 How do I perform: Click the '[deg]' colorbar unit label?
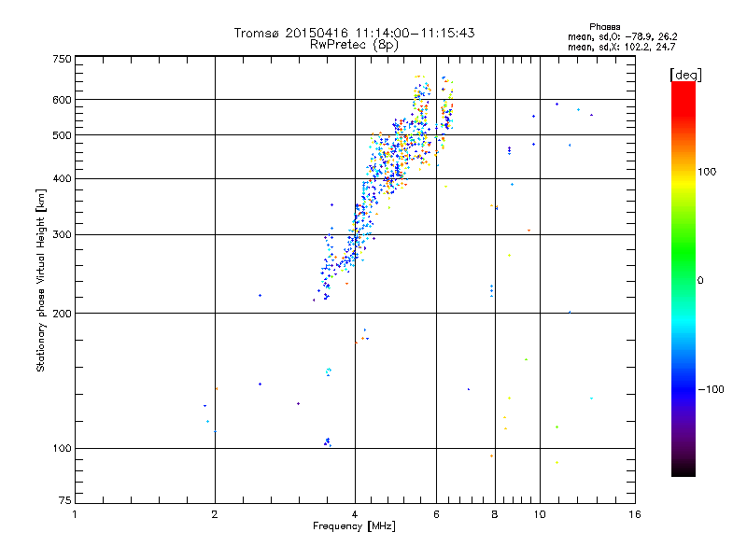[x=685, y=75]
